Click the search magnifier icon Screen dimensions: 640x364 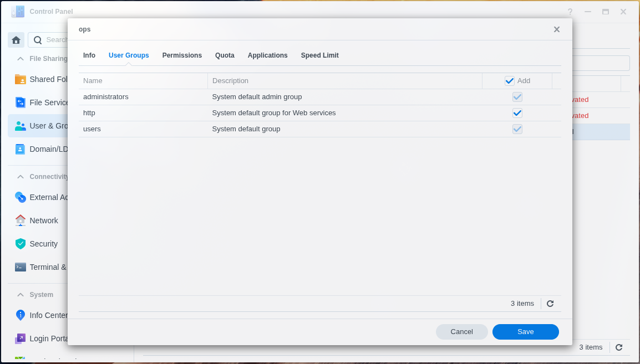pyautogui.click(x=38, y=40)
